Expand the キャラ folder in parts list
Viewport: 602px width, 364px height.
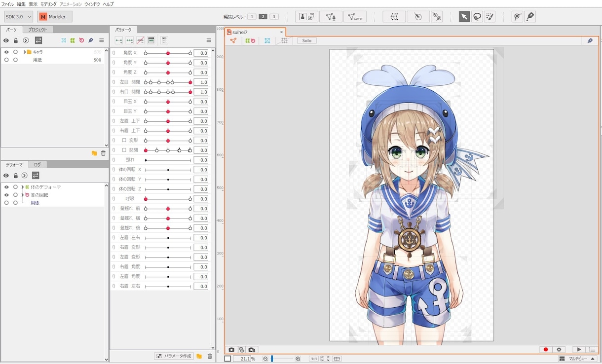tap(24, 52)
